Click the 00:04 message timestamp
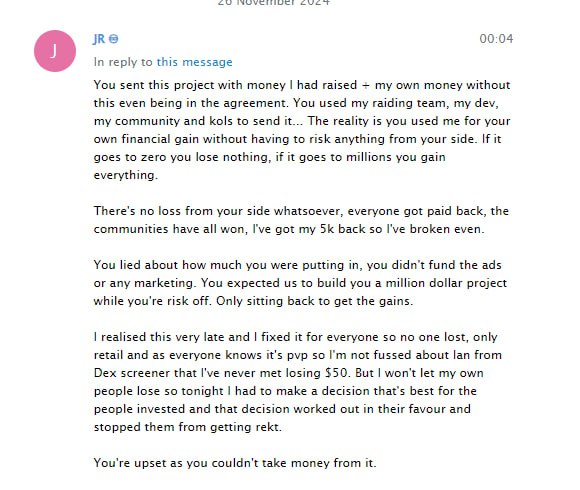Viewport: 580px width, 490px height. pyautogui.click(x=496, y=39)
